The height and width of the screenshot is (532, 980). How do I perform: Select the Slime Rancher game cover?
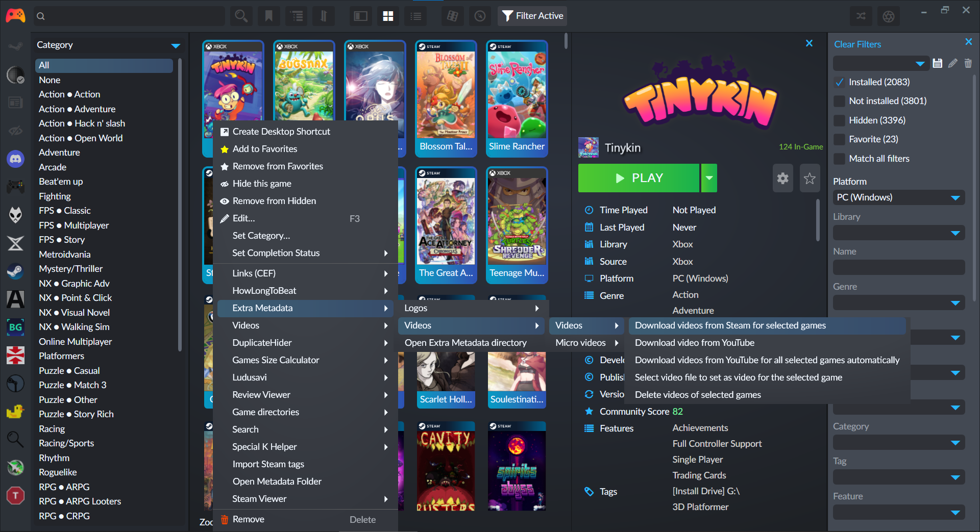(x=517, y=99)
